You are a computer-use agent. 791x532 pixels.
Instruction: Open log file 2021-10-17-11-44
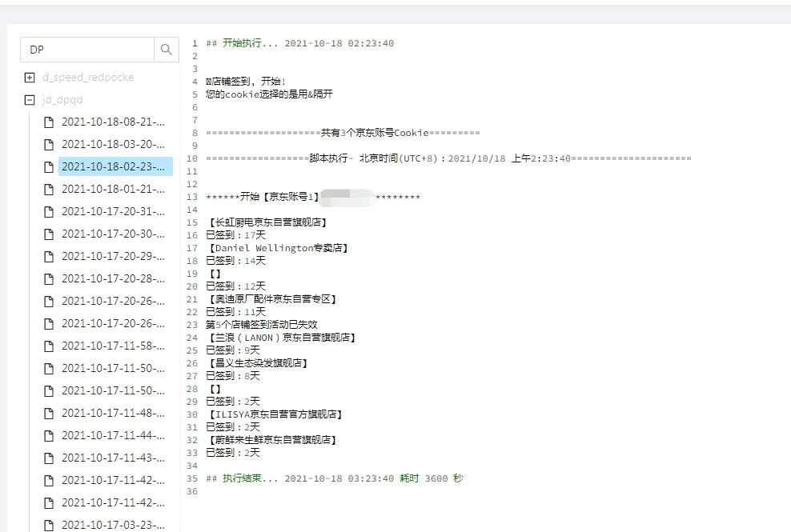[x=113, y=435]
